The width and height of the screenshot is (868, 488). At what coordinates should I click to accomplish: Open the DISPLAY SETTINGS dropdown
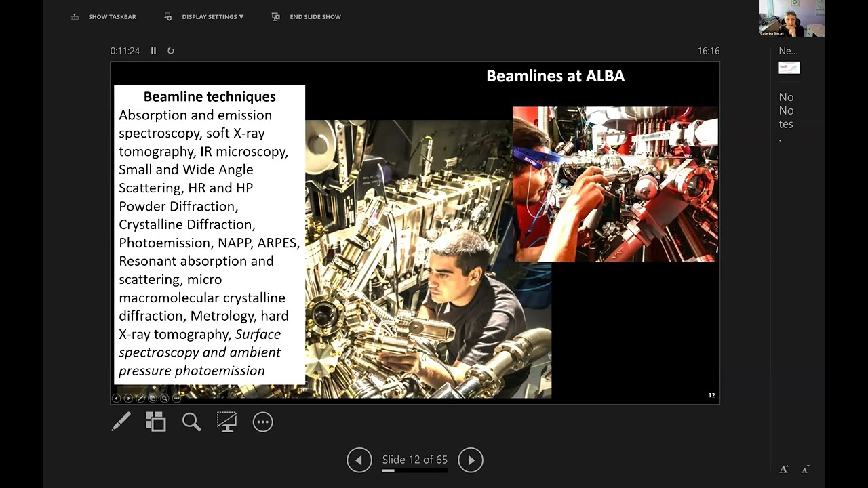[x=212, y=17]
